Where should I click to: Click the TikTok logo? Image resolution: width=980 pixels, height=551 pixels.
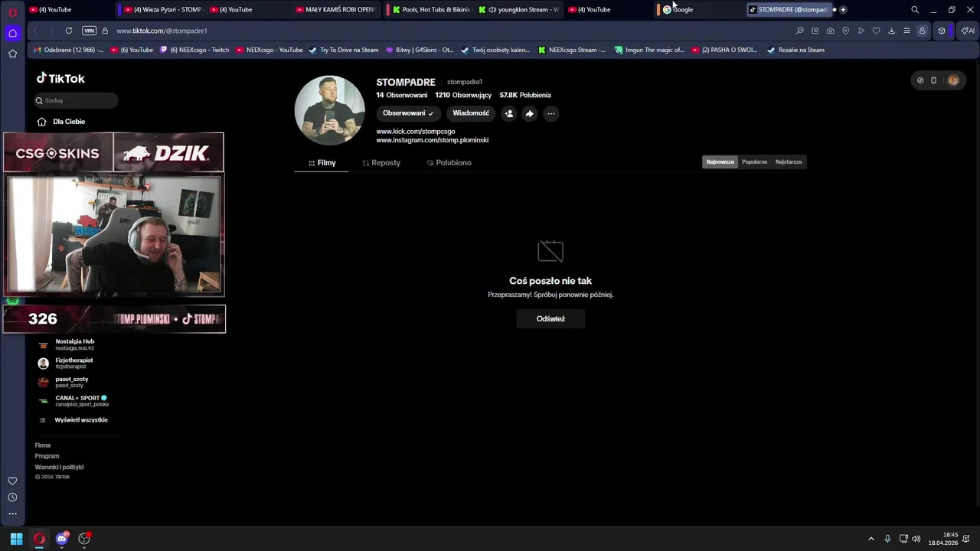(x=60, y=78)
